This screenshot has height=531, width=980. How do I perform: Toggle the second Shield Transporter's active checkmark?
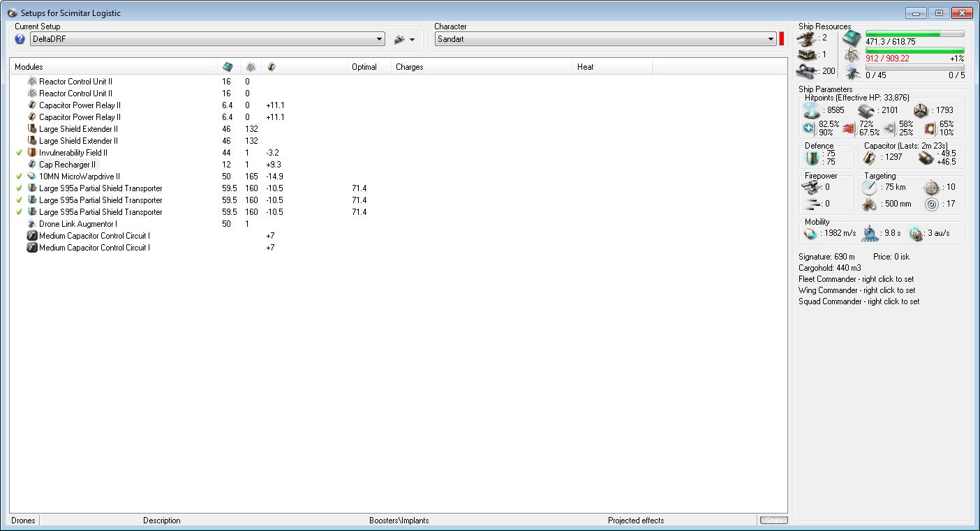(x=19, y=200)
